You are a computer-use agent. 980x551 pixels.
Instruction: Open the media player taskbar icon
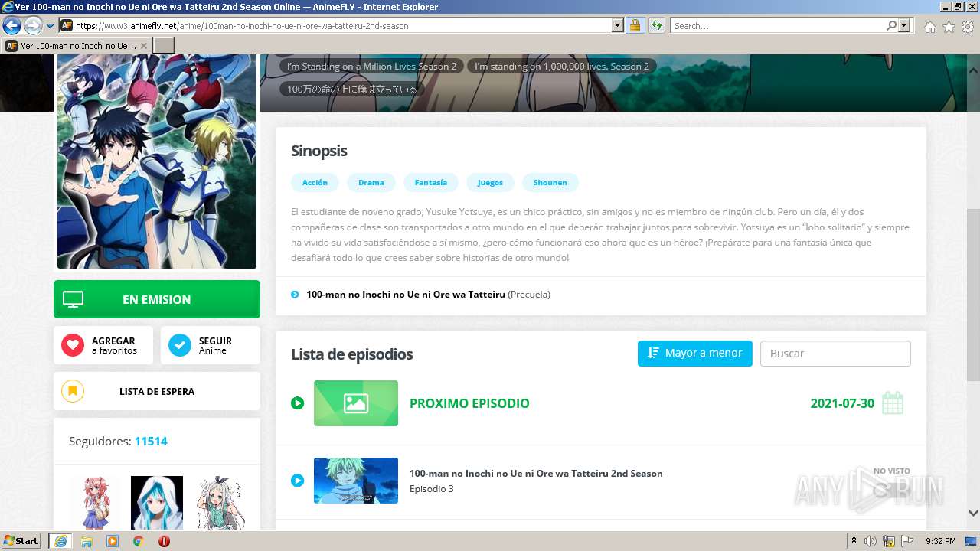pos(113,541)
